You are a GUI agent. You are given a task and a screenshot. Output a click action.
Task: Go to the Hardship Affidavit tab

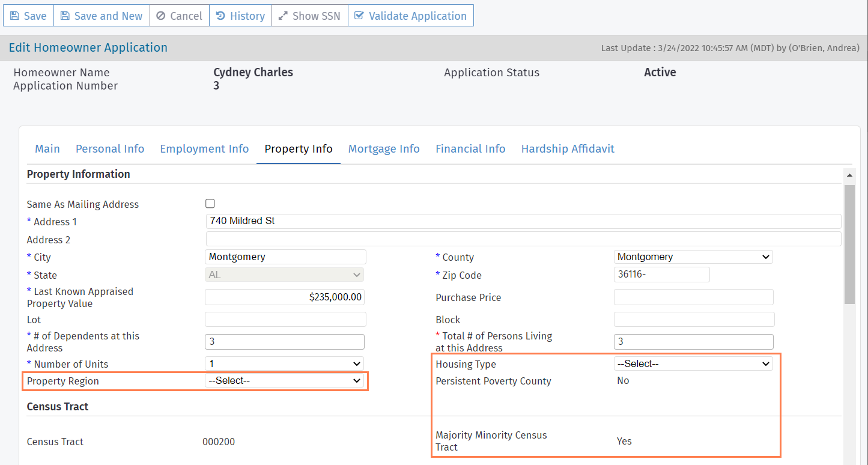point(568,149)
